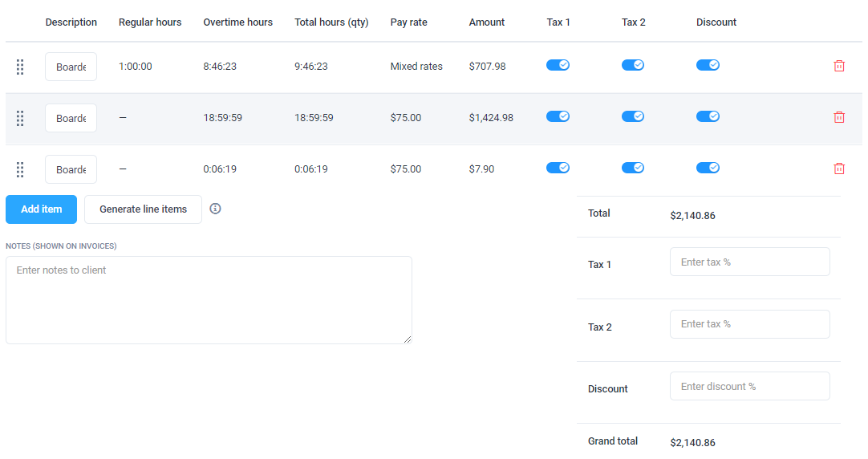Viewport: 868px width, 459px height.
Task: Toggle Tax 2 for $7.90 row
Action: (633, 168)
